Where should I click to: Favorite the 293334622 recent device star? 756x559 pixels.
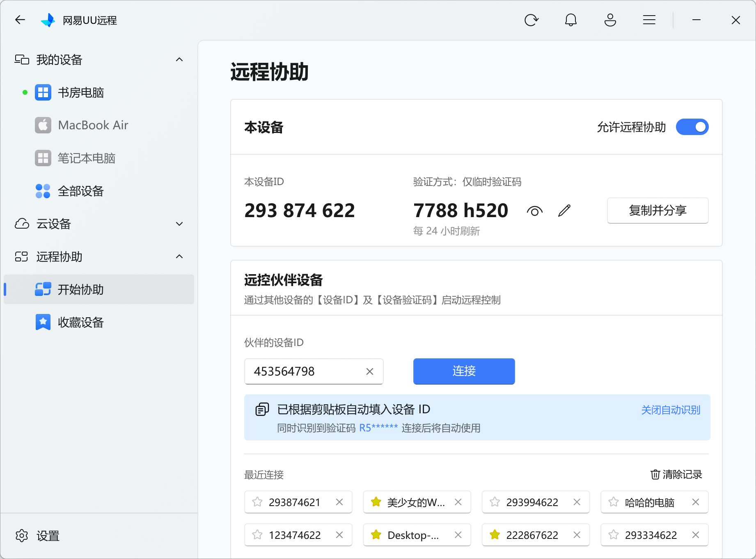[614, 535]
